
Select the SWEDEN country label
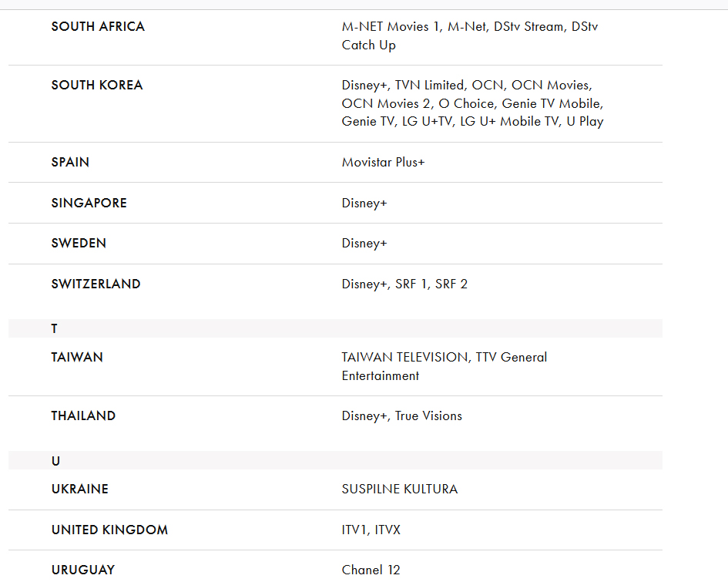coord(79,243)
